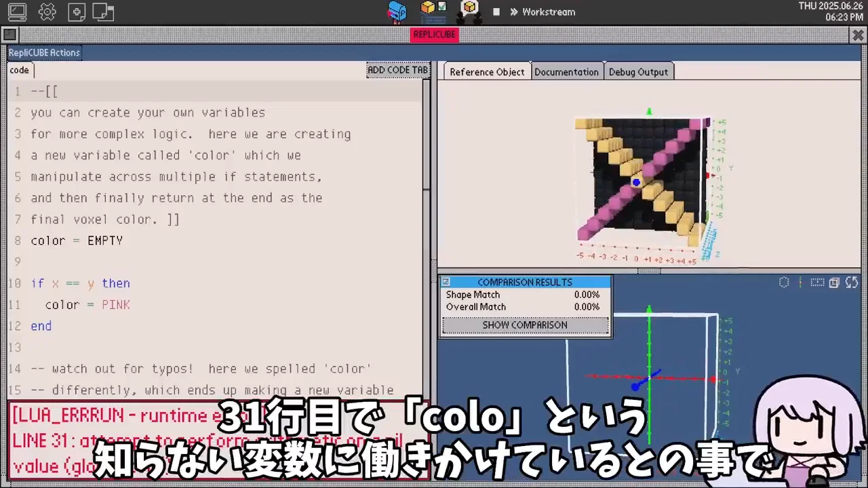Click the new document plus icon
This screenshot has width=868, height=488.
point(77,12)
